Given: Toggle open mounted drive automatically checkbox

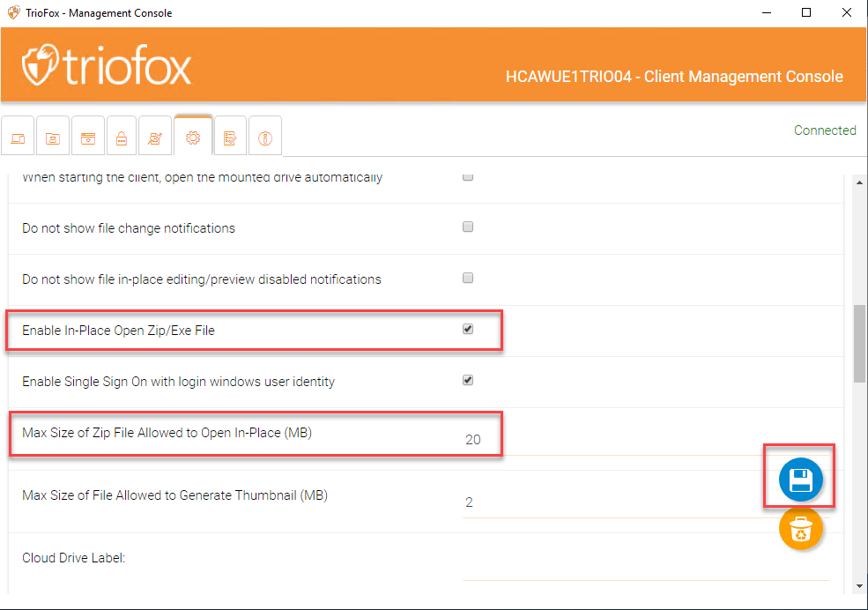Looking at the screenshot, I should click(468, 176).
